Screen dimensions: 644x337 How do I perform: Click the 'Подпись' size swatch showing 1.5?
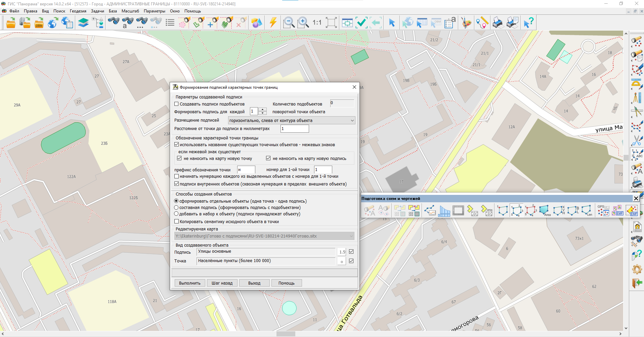[342, 252]
